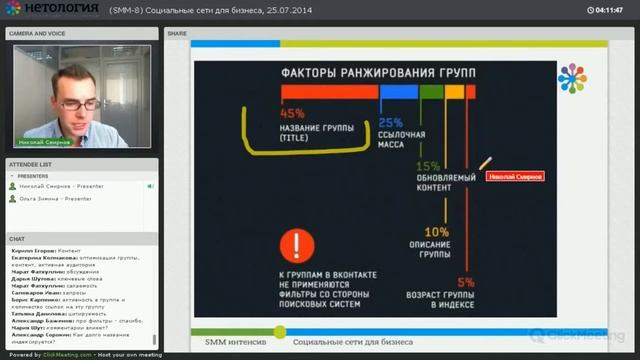Click the chat message from Борис Карпенко
This screenshot has height=360, width=640.
point(69,303)
